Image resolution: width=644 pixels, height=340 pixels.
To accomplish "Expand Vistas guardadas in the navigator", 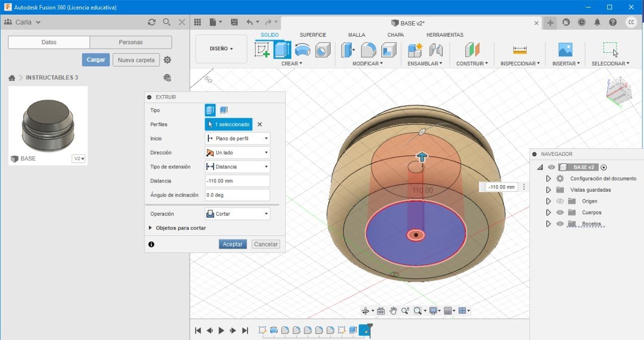I will pyautogui.click(x=548, y=190).
